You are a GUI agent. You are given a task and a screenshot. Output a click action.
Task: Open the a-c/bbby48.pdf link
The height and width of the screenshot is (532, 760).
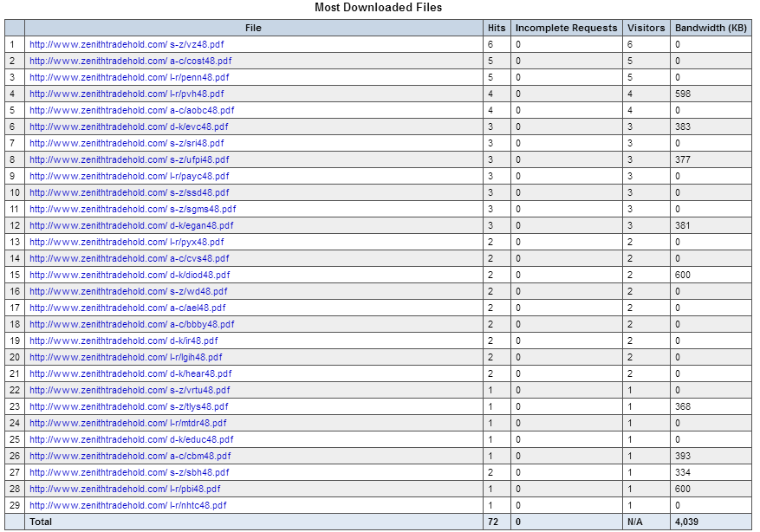pyautogui.click(x=132, y=325)
